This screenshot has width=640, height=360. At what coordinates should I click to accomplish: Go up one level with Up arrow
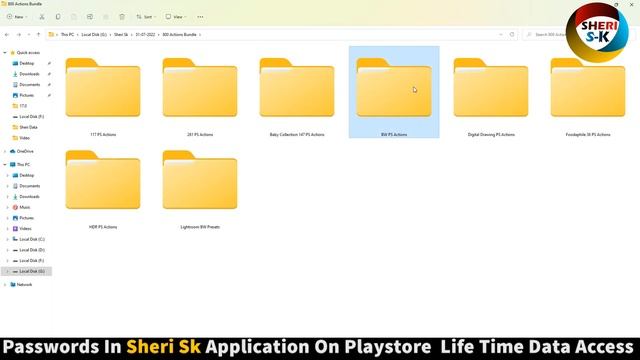[x=38, y=35]
